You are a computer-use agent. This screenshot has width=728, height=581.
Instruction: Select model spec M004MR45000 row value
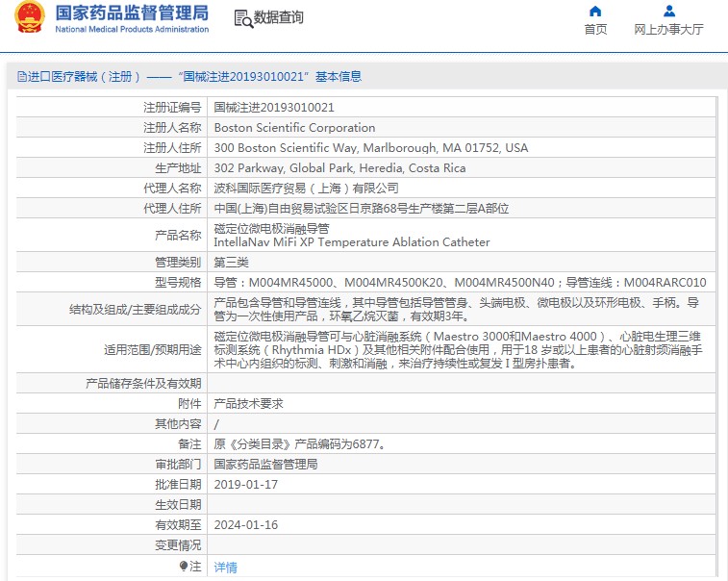click(x=460, y=283)
